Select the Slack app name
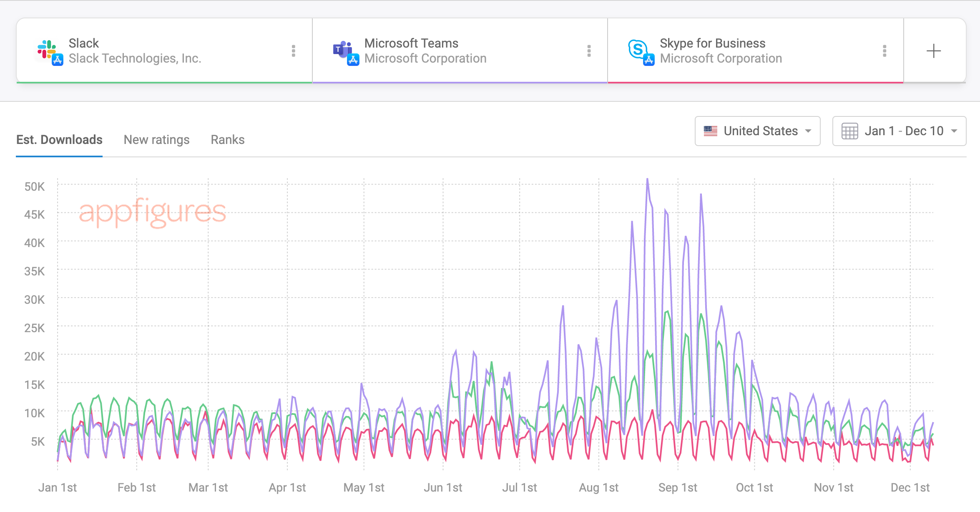Screen dimensions: 980x512 point(84,43)
